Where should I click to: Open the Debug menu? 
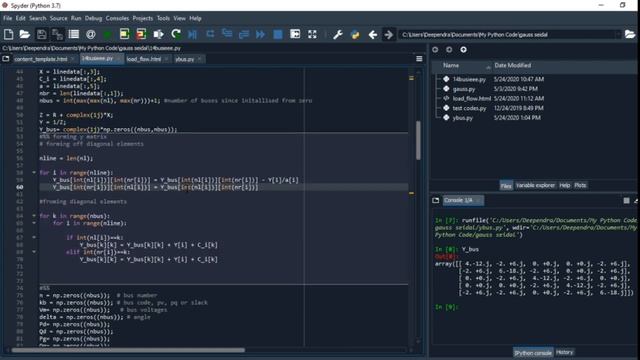(x=93, y=18)
